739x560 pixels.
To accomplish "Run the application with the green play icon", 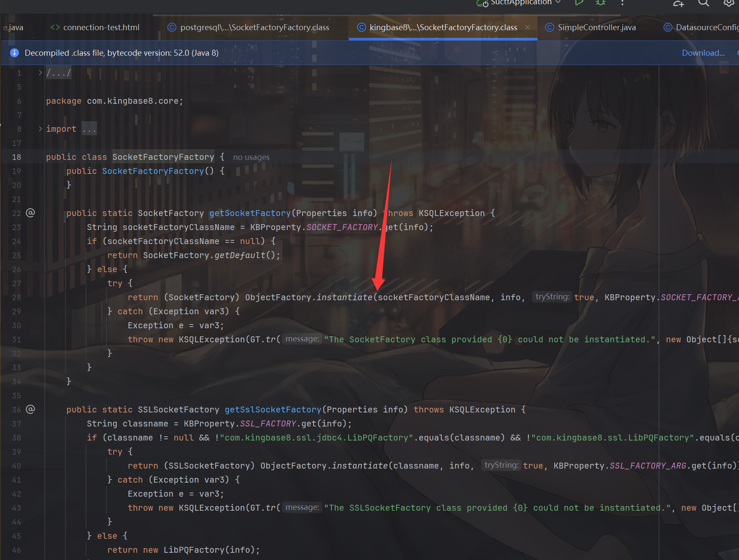I will (x=579, y=3).
